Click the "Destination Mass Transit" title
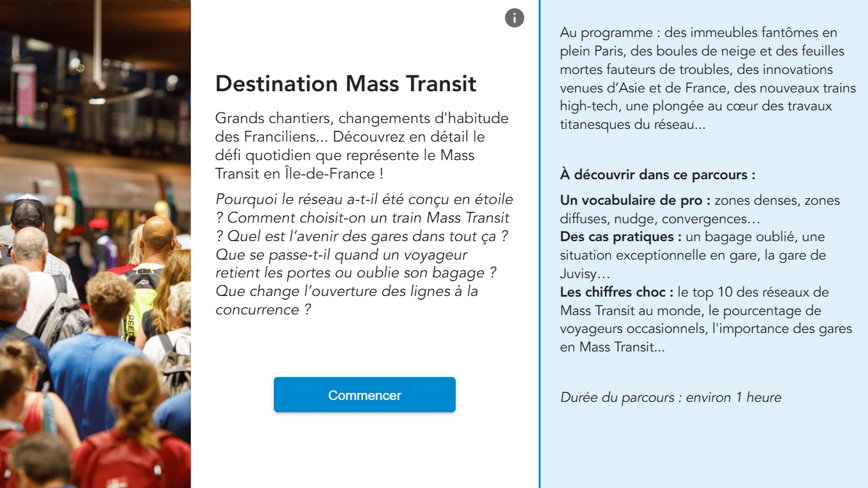 [x=346, y=84]
